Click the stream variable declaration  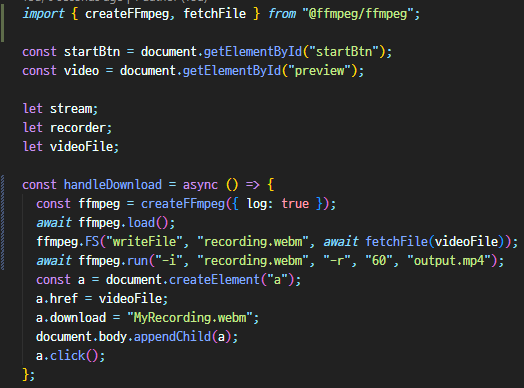coord(71,109)
